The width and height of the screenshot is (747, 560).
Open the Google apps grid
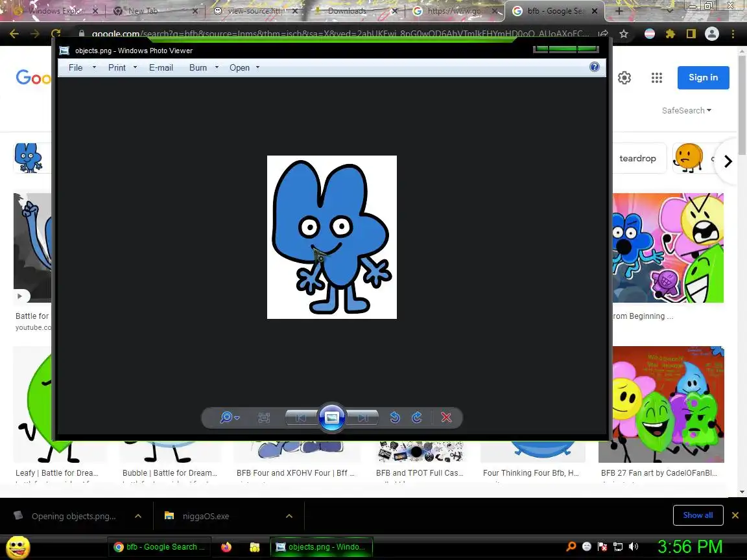tap(656, 78)
